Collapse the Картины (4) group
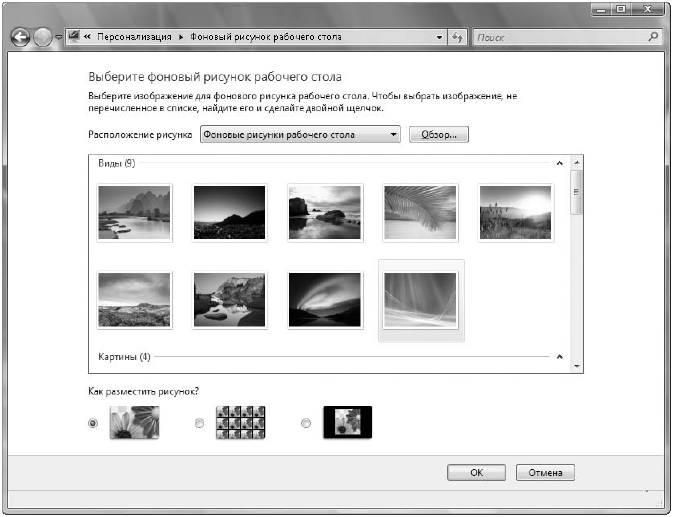 pyautogui.click(x=559, y=356)
